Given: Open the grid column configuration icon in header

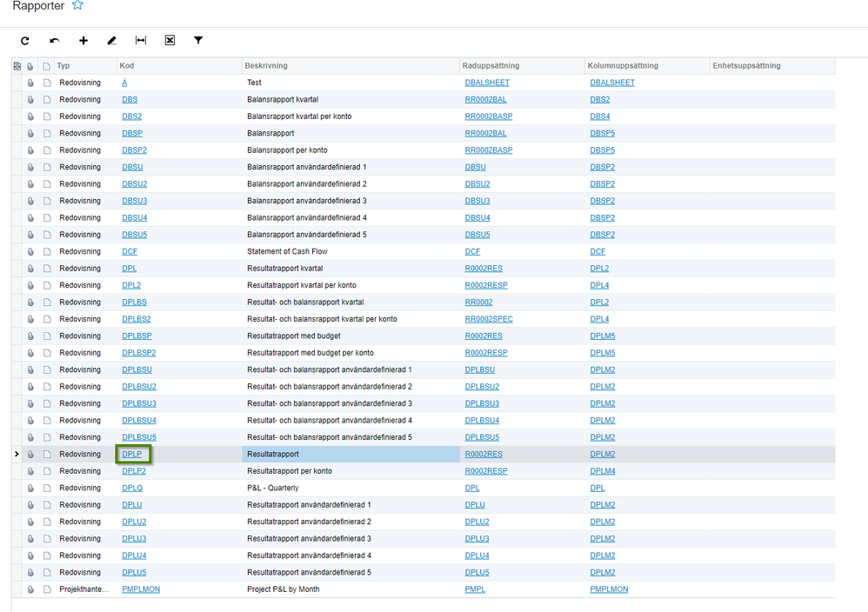Looking at the screenshot, I should coord(17,66).
